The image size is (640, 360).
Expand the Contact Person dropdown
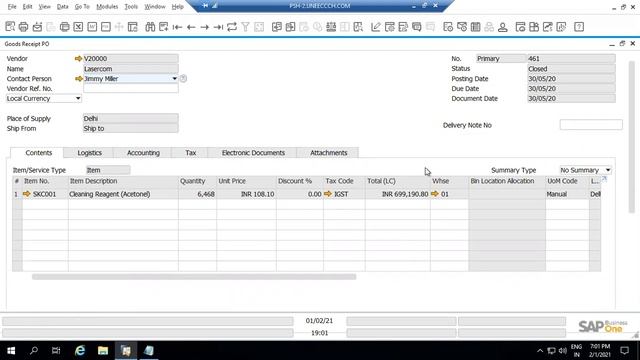point(174,78)
